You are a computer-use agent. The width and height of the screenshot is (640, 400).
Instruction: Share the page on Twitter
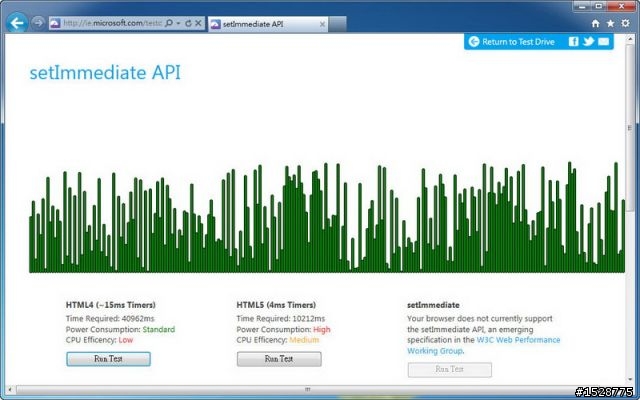click(x=588, y=42)
